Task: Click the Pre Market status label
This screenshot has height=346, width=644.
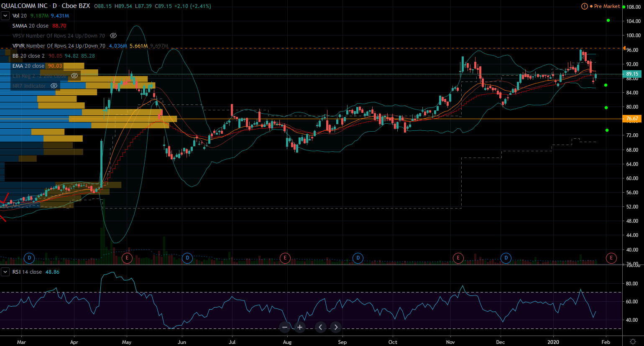Action: tap(607, 6)
